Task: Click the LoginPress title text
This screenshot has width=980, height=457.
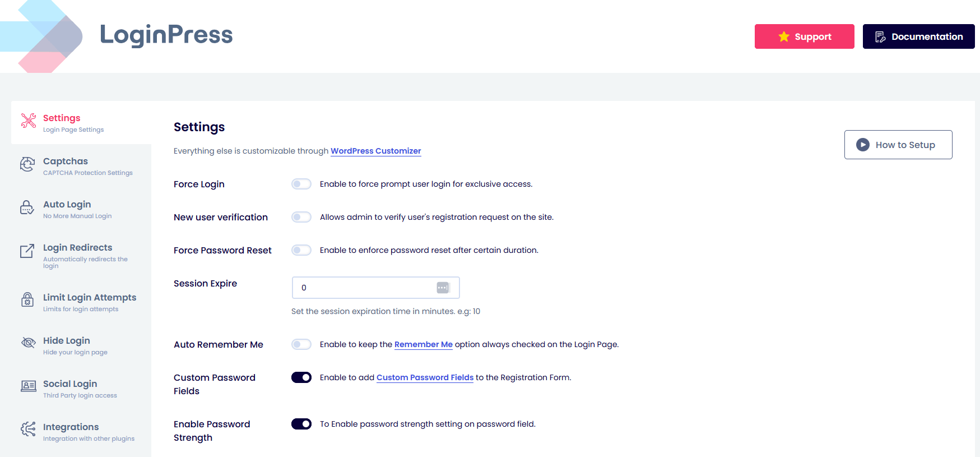Action: (x=166, y=35)
